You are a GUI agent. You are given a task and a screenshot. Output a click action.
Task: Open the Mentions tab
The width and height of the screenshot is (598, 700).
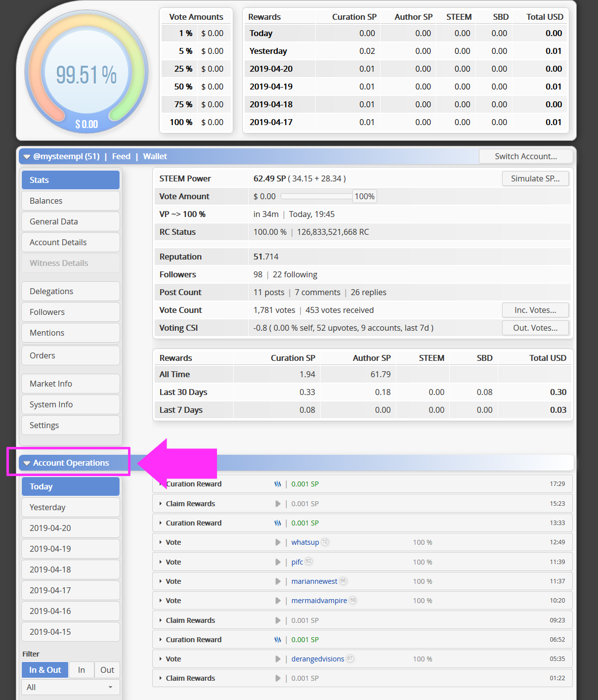point(71,333)
